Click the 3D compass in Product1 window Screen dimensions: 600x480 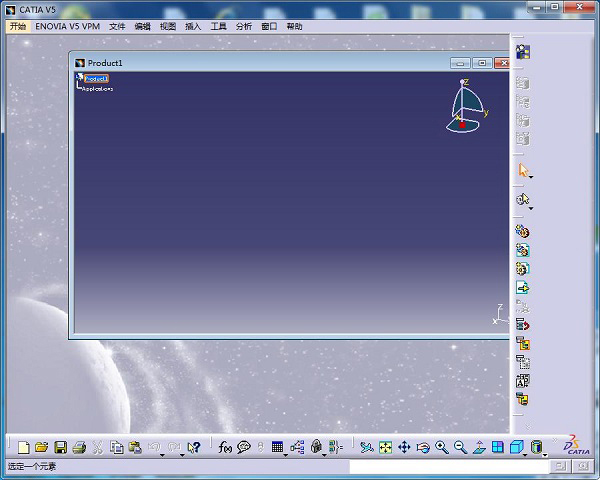pyautogui.click(x=467, y=106)
